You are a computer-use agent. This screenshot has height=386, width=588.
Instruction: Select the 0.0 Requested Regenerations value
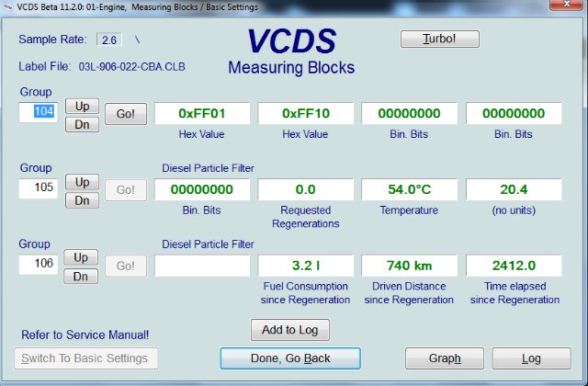click(306, 189)
